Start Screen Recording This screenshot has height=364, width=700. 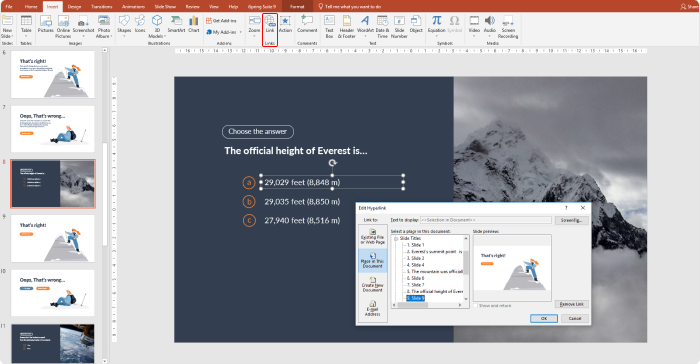(x=508, y=27)
